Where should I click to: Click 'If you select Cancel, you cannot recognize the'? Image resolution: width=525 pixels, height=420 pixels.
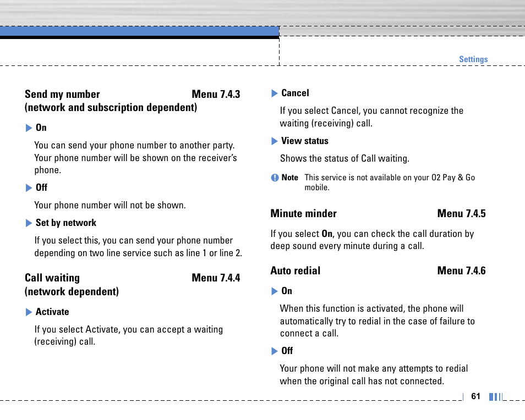point(371,110)
